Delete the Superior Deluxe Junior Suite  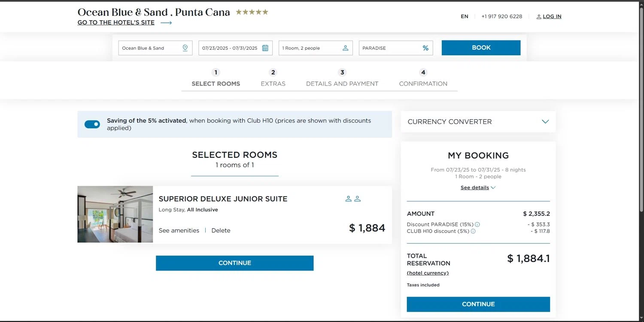coord(221,231)
